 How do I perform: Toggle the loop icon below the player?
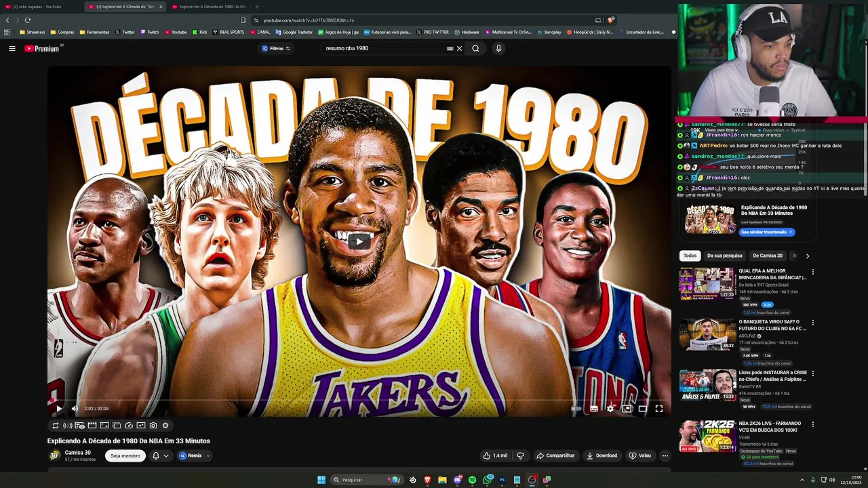tap(56, 426)
